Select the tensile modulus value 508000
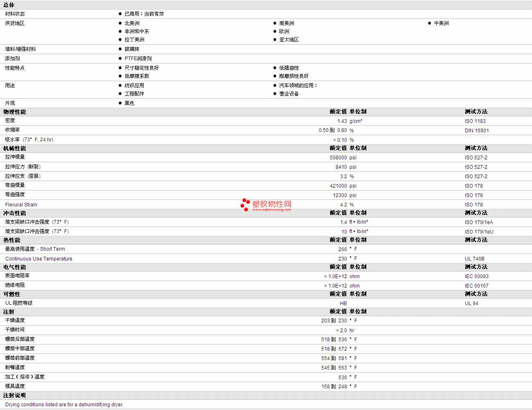 click(x=338, y=158)
